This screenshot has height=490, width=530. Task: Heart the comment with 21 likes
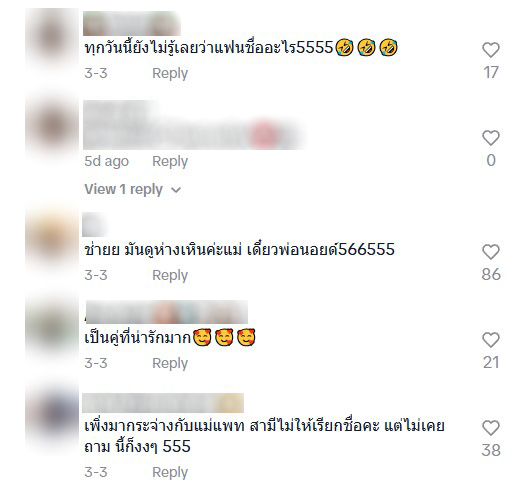click(x=490, y=340)
